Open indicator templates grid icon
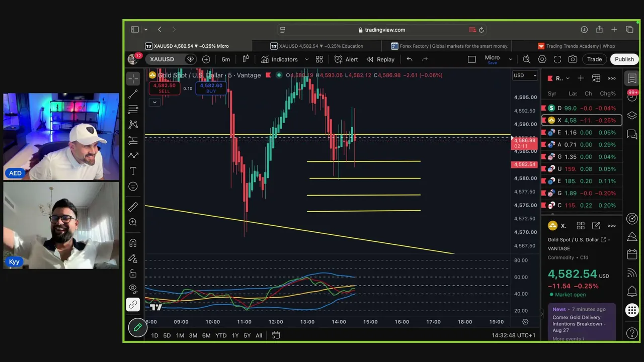644x362 pixels. [x=319, y=59]
